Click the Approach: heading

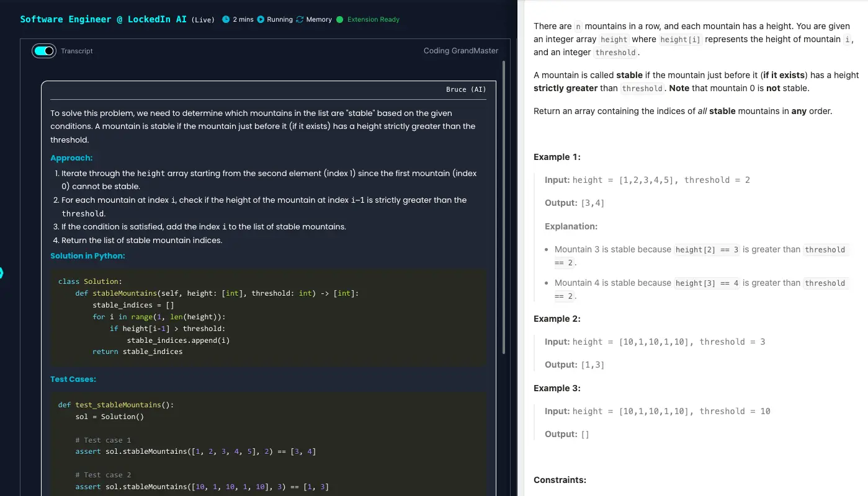click(x=71, y=158)
